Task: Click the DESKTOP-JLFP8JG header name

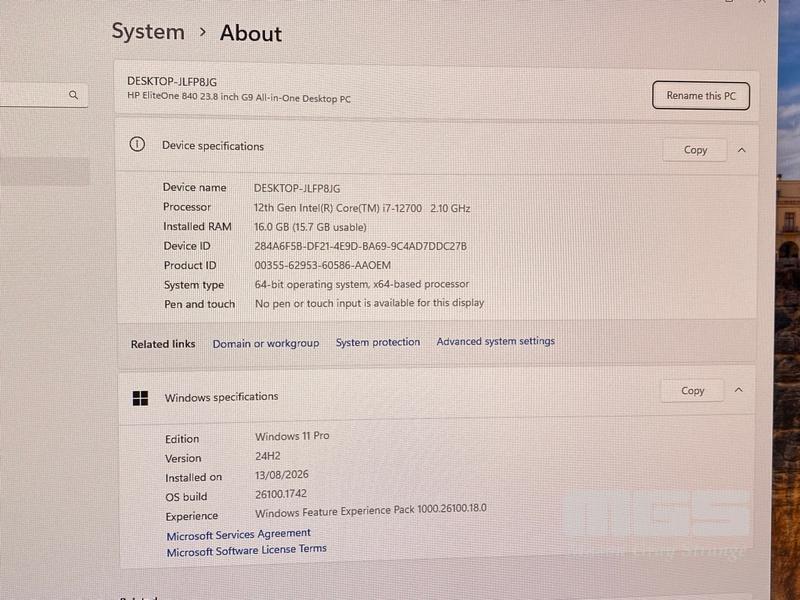Action: point(172,82)
